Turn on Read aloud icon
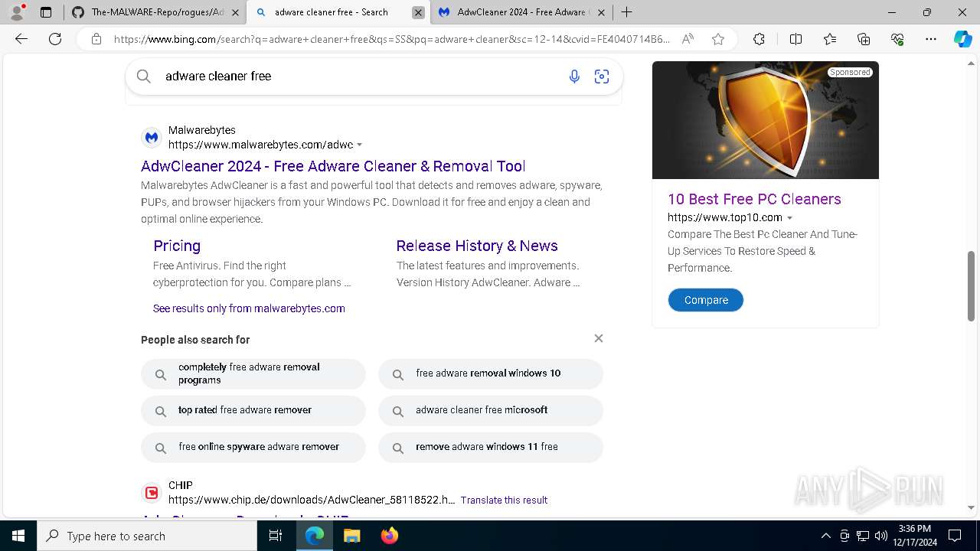980x551 pixels. point(688,39)
